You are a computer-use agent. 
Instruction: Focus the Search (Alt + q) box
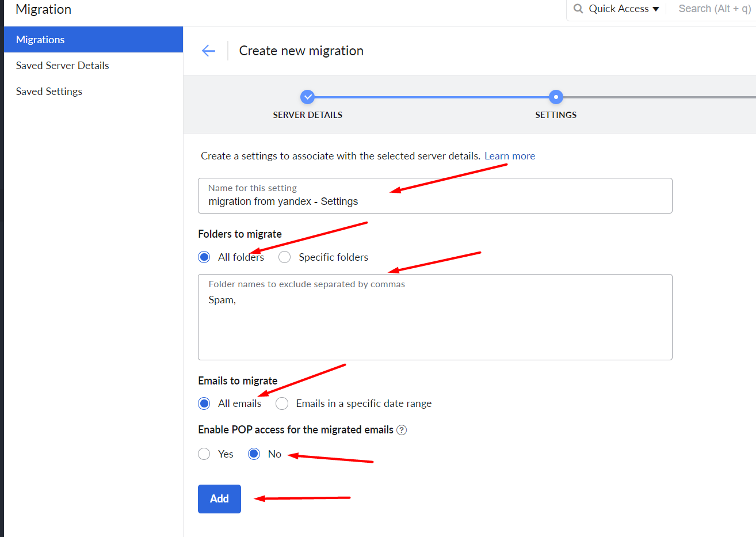pos(715,9)
